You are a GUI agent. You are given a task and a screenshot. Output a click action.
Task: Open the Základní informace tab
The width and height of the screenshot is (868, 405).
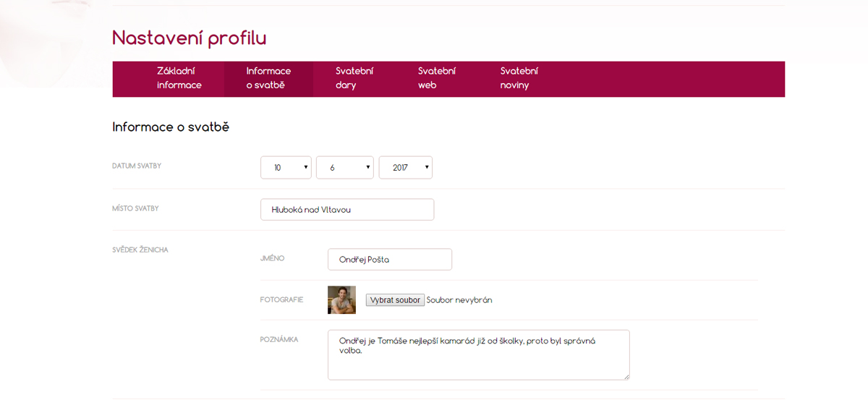click(179, 79)
